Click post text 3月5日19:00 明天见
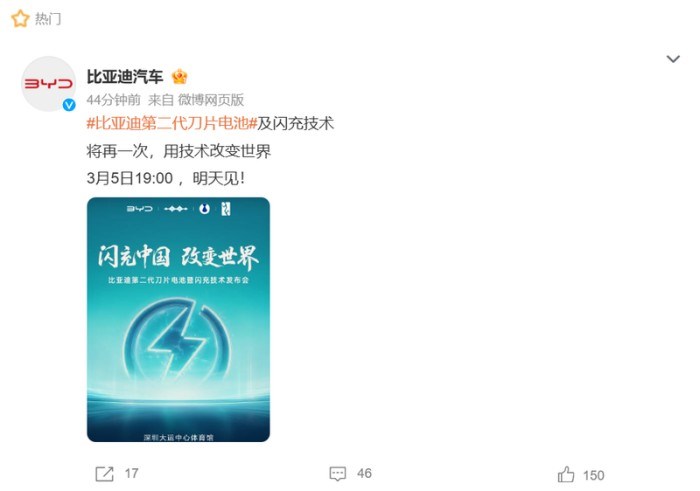This screenshot has width=700, height=491. [x=166, y=179]
